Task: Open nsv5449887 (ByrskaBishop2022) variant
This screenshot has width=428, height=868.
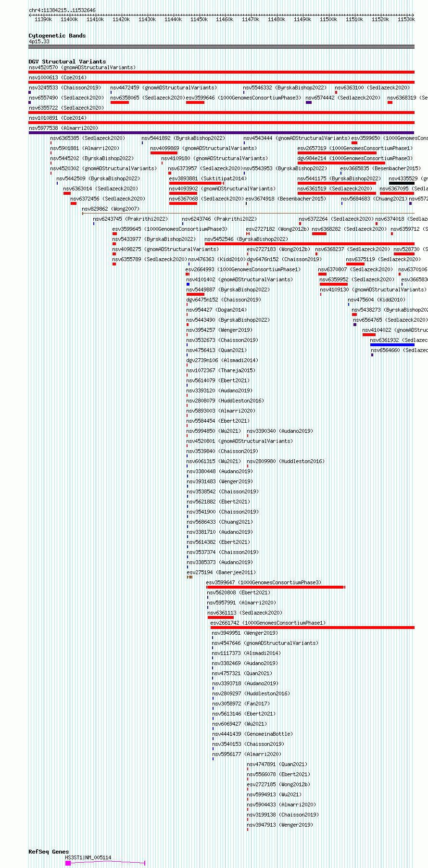Action: coord(228,289)
